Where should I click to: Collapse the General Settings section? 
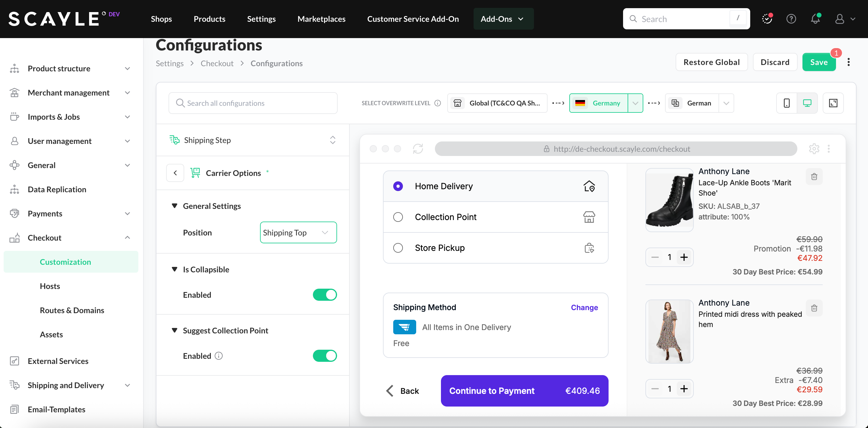(175, 206)
